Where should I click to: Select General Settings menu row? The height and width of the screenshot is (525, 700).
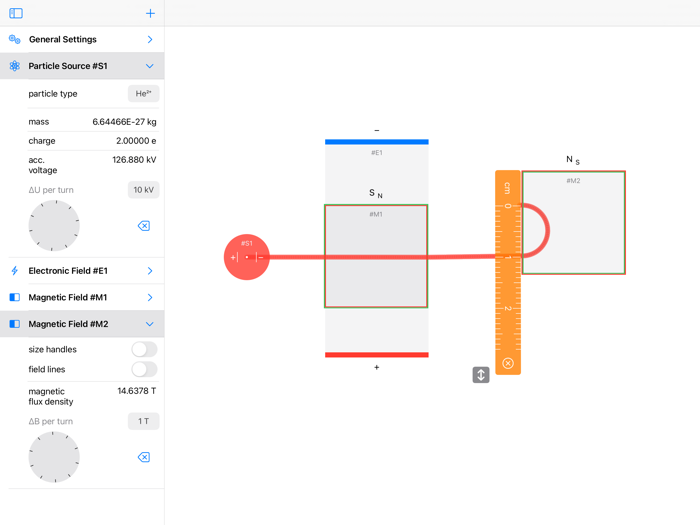(x=82, y=39)
